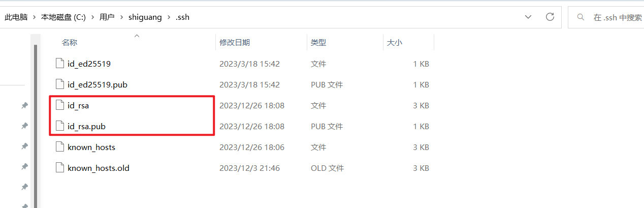Viewport: 644px width, 208px height.
Task: Expand the chevron after shiguang
Action: click(169, 17)
